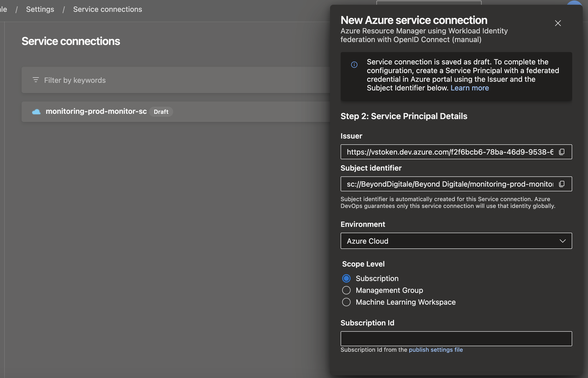This screenshot has height=378, width=588.
Task: Click the Service connections page heading
Action: 71,41
